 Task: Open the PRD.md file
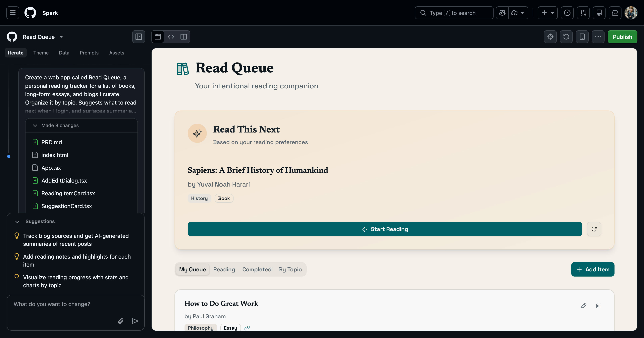click(x=51, y=142)
